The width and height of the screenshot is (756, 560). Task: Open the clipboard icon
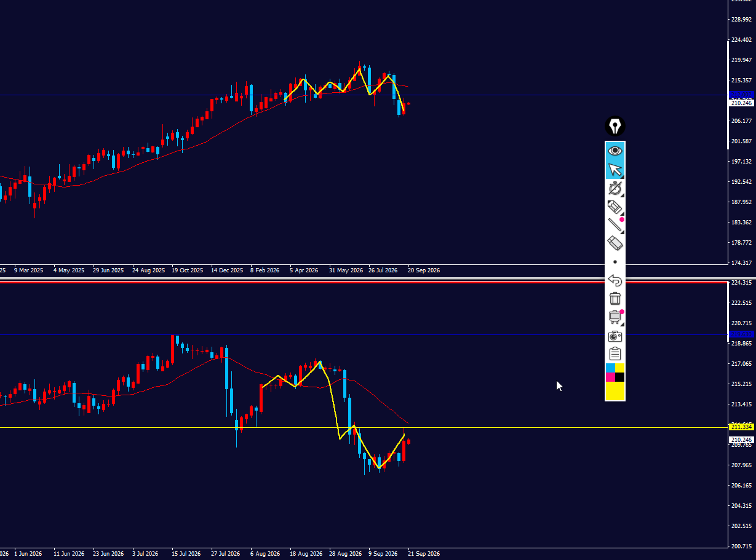(615, 354)
